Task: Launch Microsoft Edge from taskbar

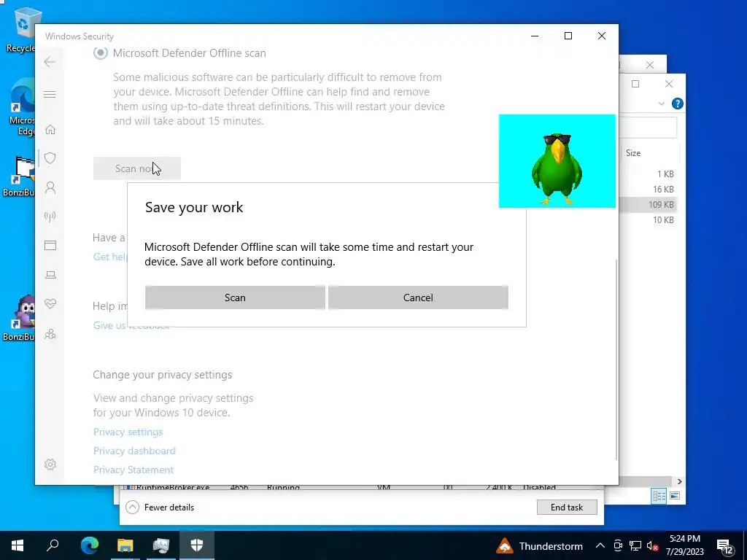Action: [89, 545]
